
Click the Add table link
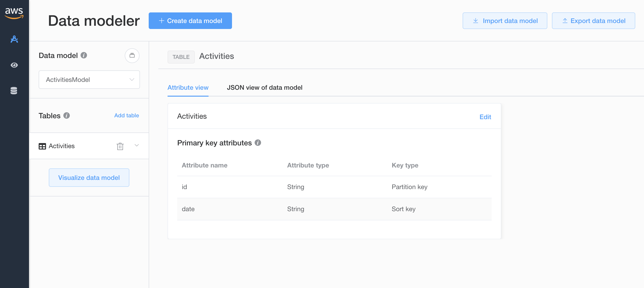point(127,115)
